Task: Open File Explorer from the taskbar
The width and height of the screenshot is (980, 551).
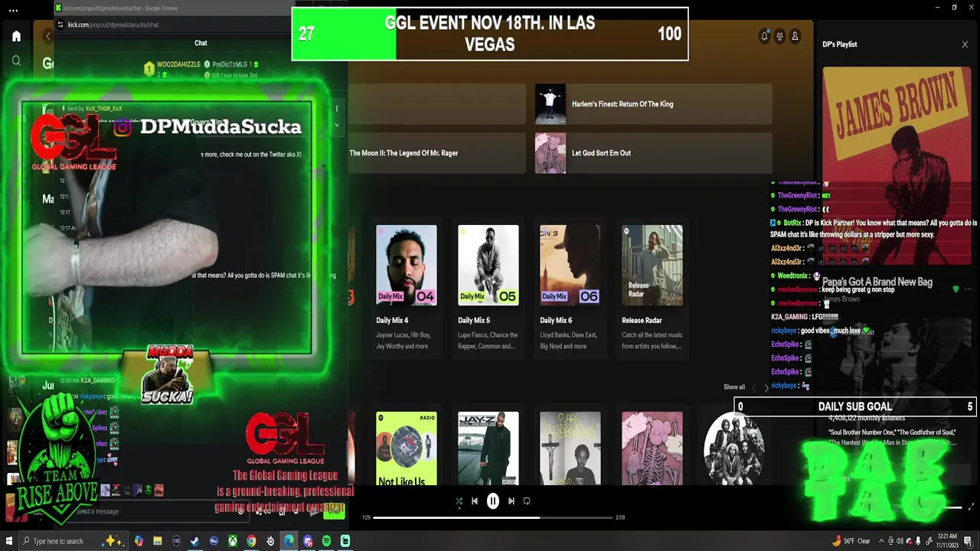Action: coord(158,541)
